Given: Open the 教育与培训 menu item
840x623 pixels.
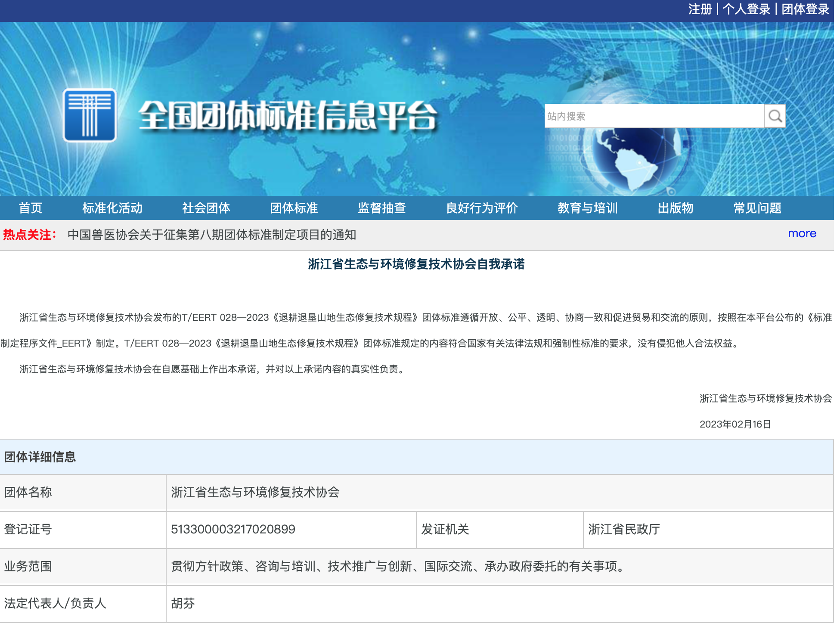Looking at the screenshot, I should coord(588,208).
